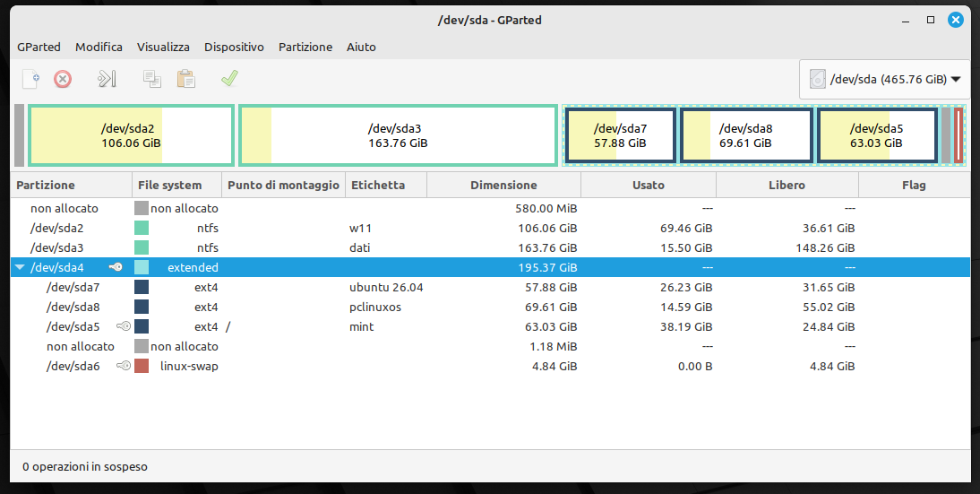Select the /dev/sda3 block in disk map
Viewport: 980px width, 494px height.
pyautogui.click(x=398, y=135)
